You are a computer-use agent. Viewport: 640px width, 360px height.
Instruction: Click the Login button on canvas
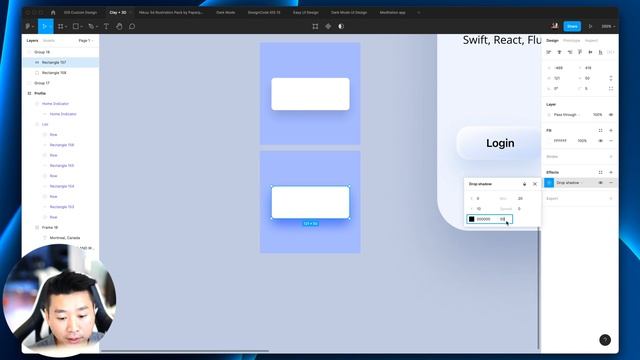(x=500, y=143)
